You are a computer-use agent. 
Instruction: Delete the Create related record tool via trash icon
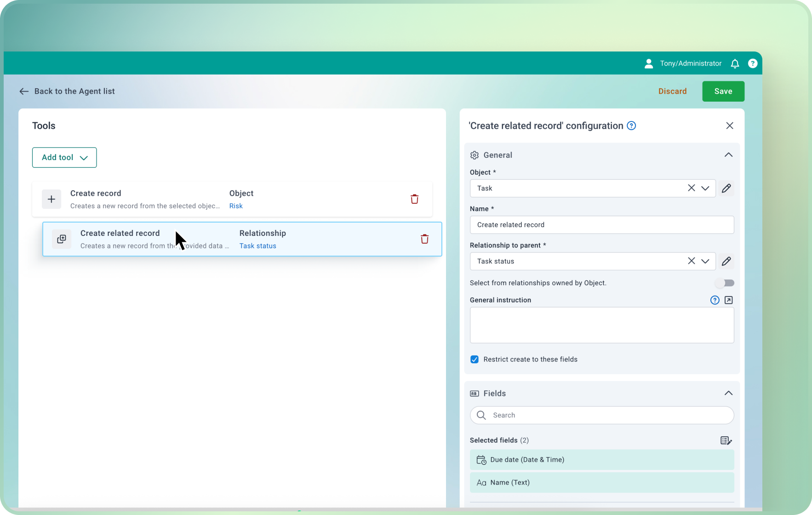[x=424, y=239]
